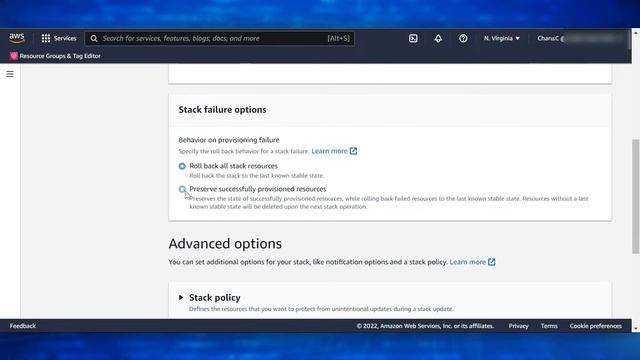Focus the services search field
The height and width of the screenshot is (360, 640).
coord(220,38)
